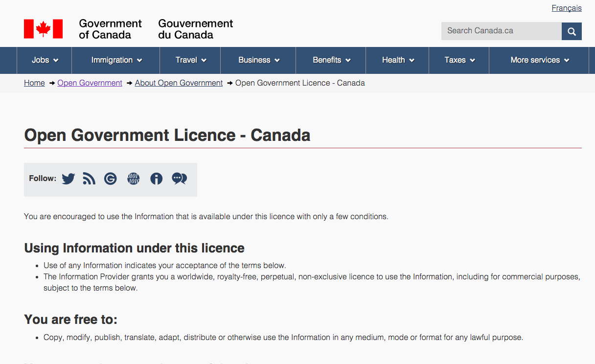Expand the Business menu
Screen dimensions: 595x364
[x=258, y=60]
